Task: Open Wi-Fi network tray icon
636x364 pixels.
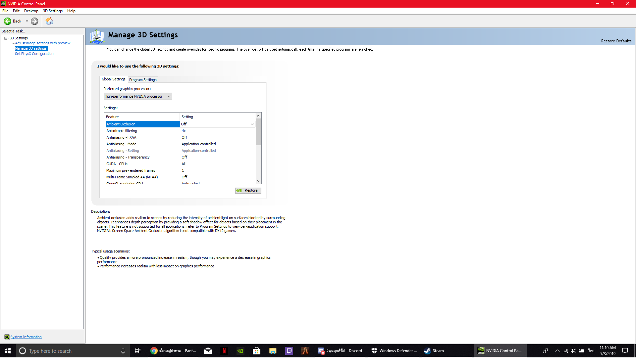Action: 566,351
